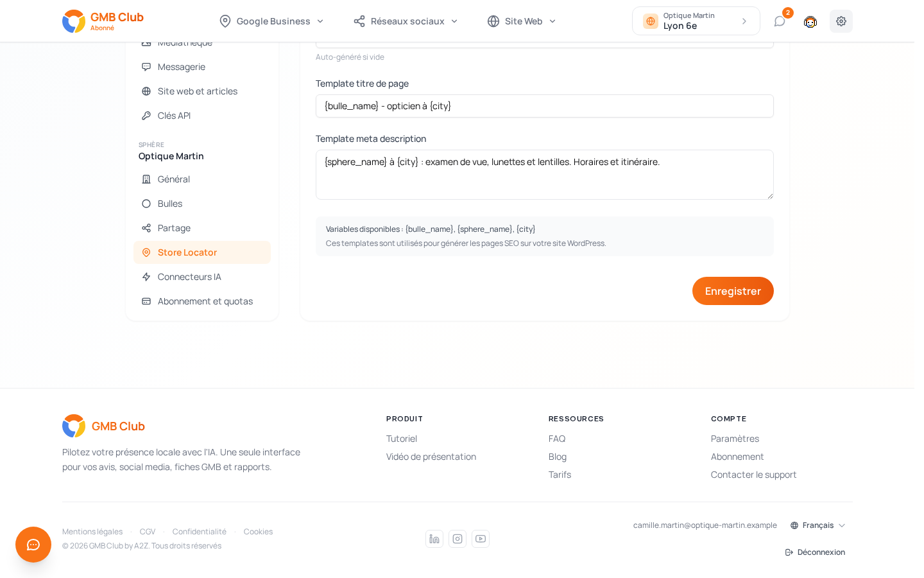Screen dimensions: 924x578
Task: Click the Enregistrer button
Action: coord(733,291)
